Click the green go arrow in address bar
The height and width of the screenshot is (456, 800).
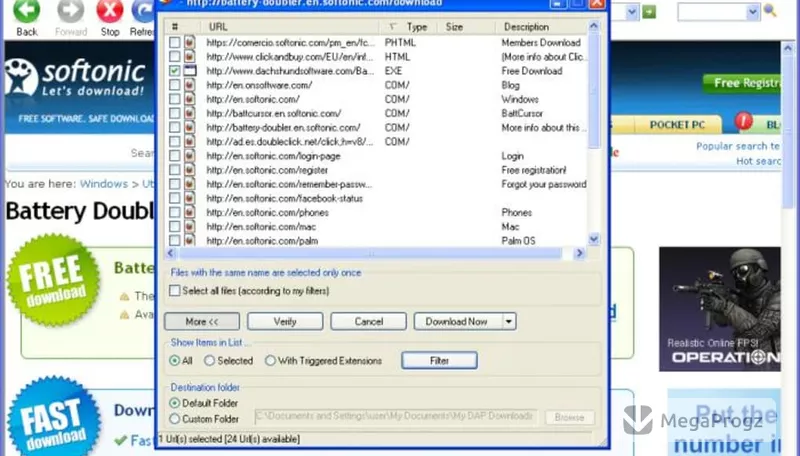(649, 12)
